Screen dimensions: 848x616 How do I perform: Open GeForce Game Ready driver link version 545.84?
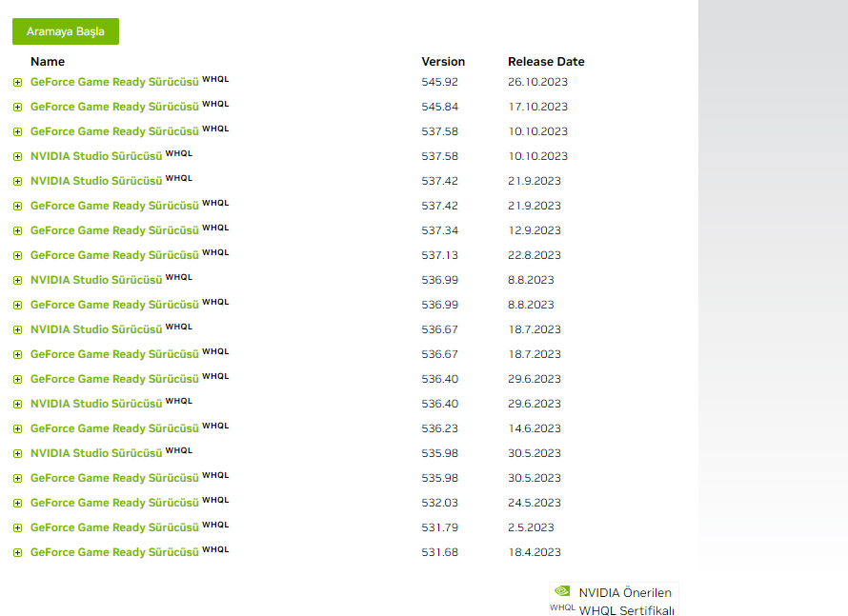(x=114, y=107)
